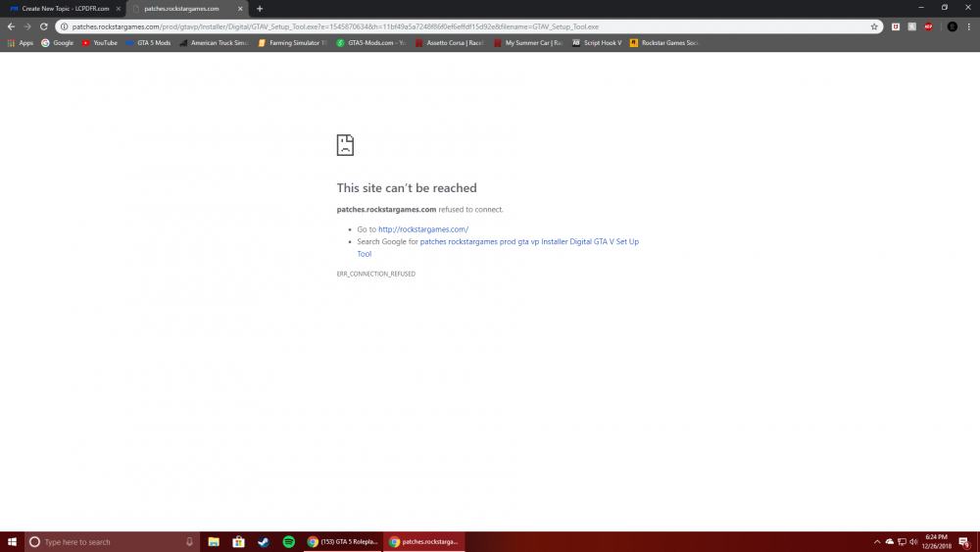The width and height of the screenshot is (980, 552).
Task: Open the Action Center notifications icon
Action: [x=965, y=542]
